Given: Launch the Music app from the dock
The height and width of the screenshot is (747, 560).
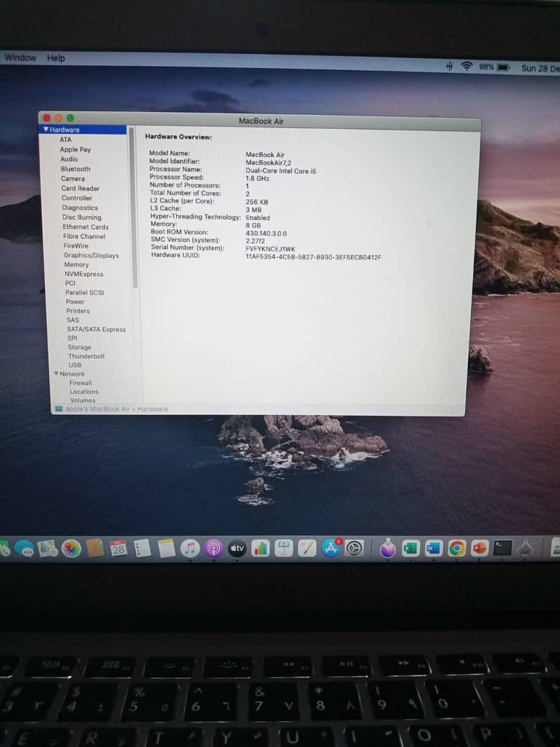Looking at the screenshot, I should [190, 549].
